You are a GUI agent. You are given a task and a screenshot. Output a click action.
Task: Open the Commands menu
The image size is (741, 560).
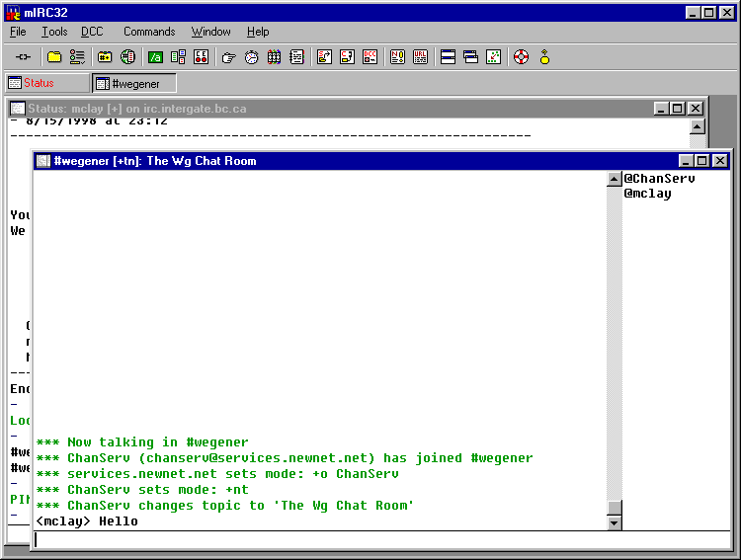[x=149, y=32]
